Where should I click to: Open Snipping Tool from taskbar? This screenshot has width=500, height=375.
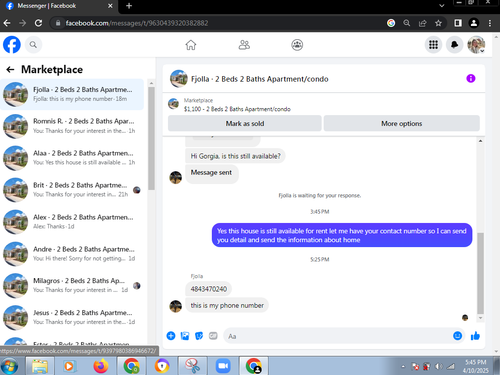[x=192, y=366]
